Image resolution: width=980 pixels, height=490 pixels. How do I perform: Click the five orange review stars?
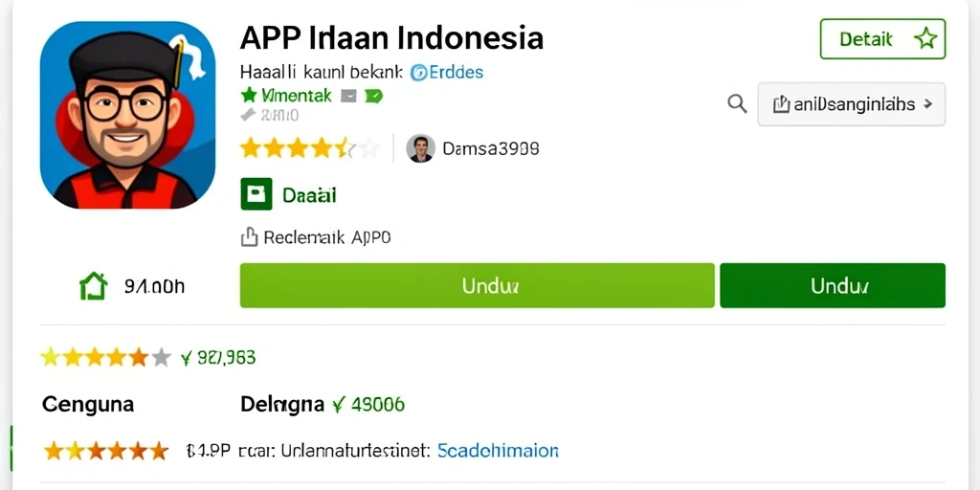pyautogui.click(x=105, y=450)
